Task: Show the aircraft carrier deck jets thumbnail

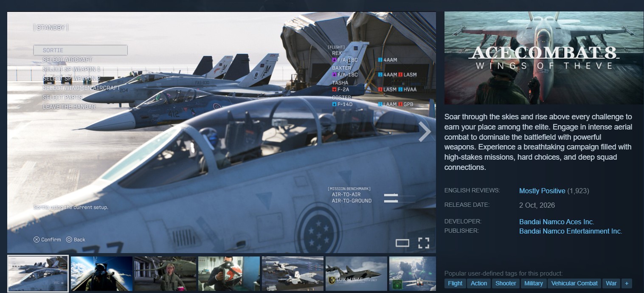Action: point(292,273)
